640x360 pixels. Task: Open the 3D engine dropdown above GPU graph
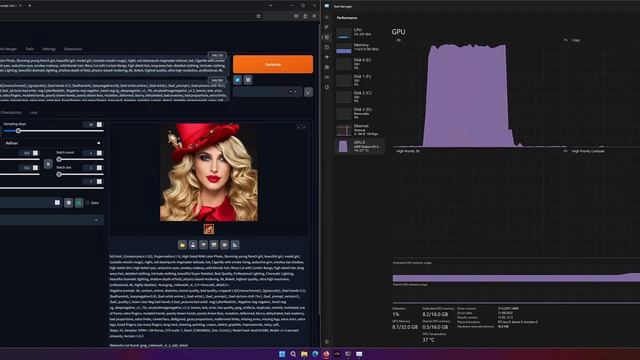(398, 40)
